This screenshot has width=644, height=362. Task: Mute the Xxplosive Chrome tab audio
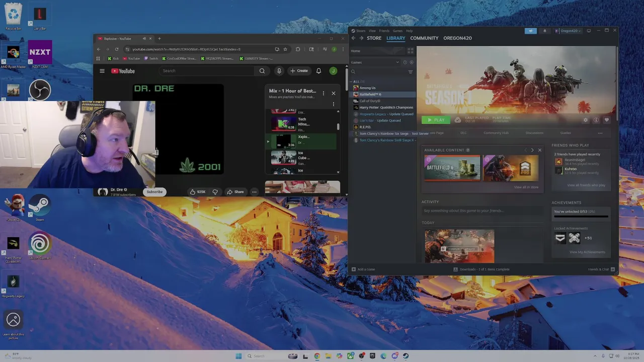[144, 39]
